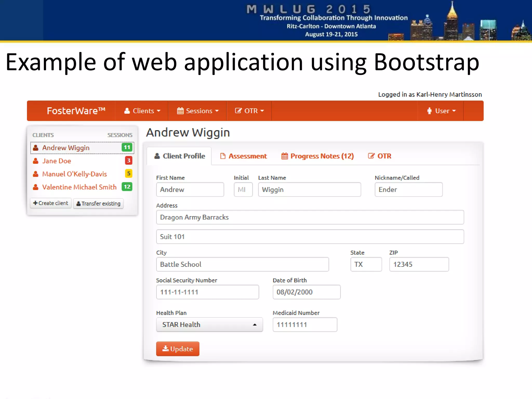Click the CLIENTS column header text

click(43, 135)
